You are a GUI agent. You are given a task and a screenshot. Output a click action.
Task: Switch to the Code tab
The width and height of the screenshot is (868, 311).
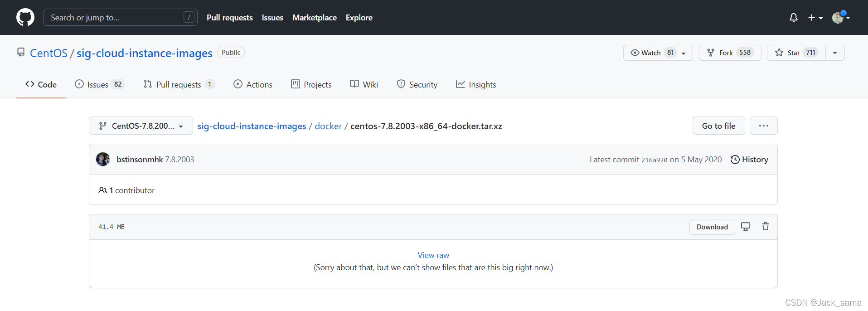click(41, 84)
